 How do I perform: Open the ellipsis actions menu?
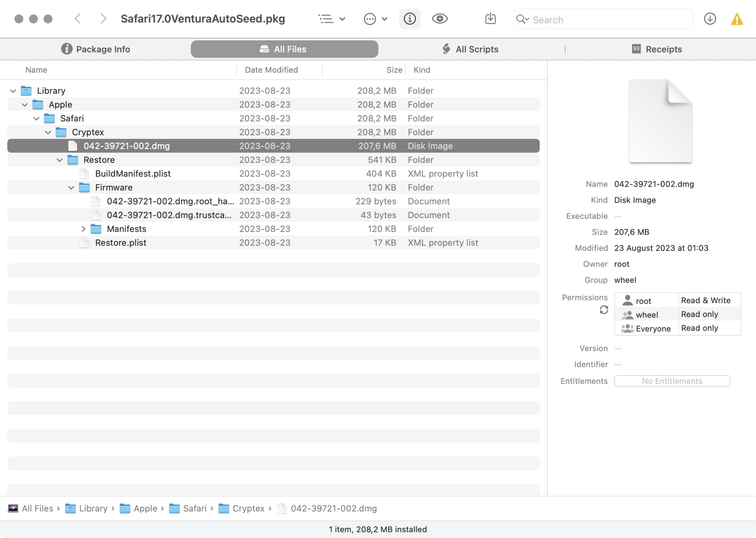(375, 19)
